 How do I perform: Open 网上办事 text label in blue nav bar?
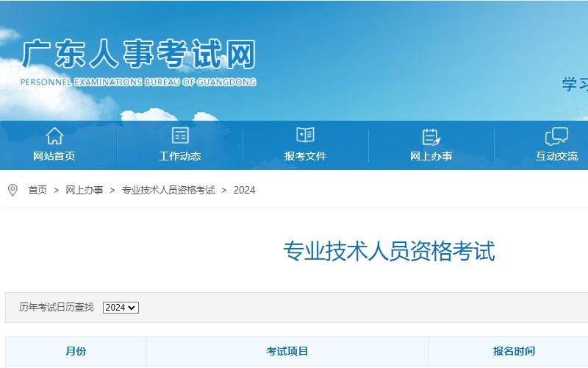tap(431, 156)
